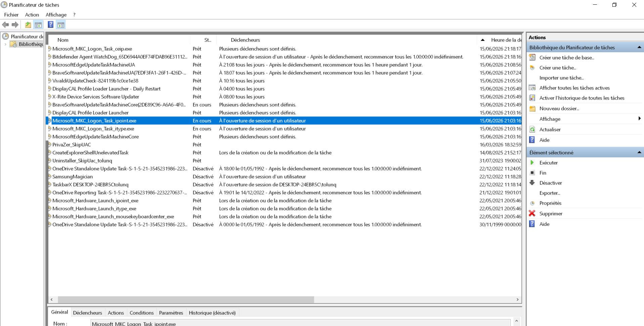Switch to the Déclencheurs tab
644x326 pixels.
(87, 313)
